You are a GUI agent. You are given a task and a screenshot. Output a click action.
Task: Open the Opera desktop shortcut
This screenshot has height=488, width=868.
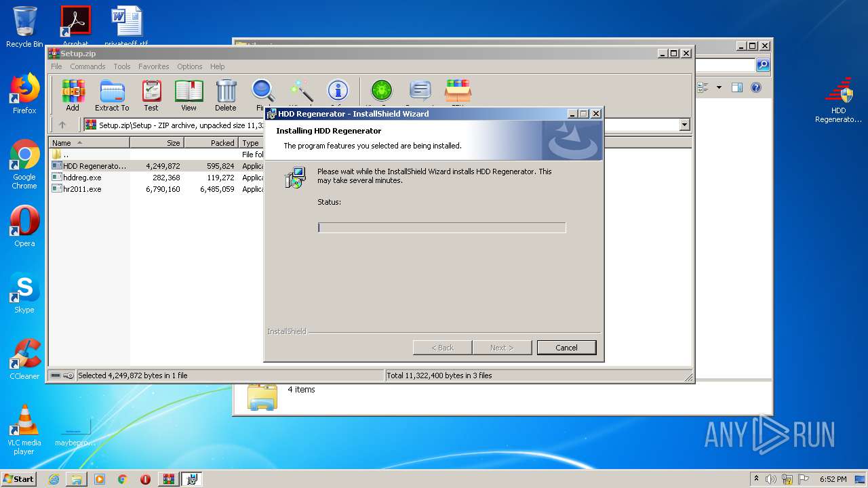point(24,226)
